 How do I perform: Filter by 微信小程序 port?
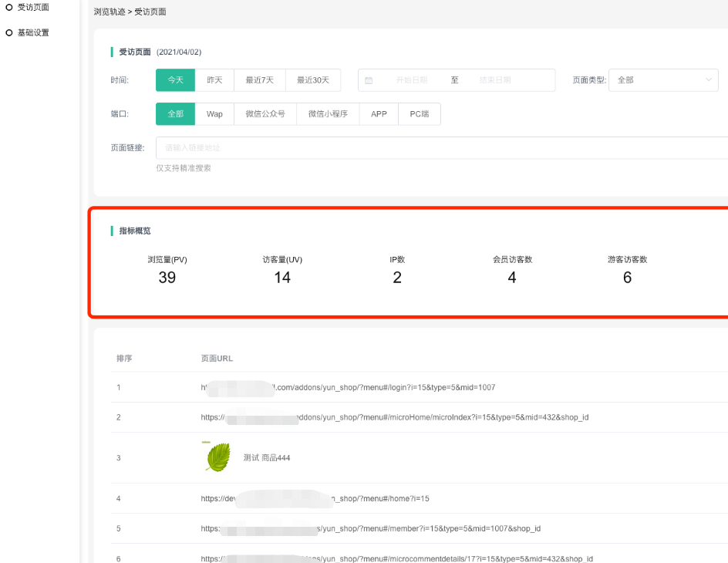328,114
